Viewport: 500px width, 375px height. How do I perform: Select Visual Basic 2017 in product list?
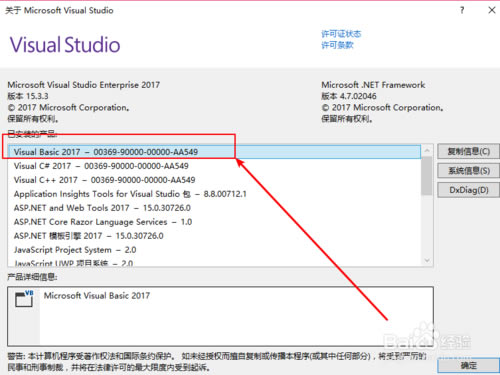(x=214, y=152)
